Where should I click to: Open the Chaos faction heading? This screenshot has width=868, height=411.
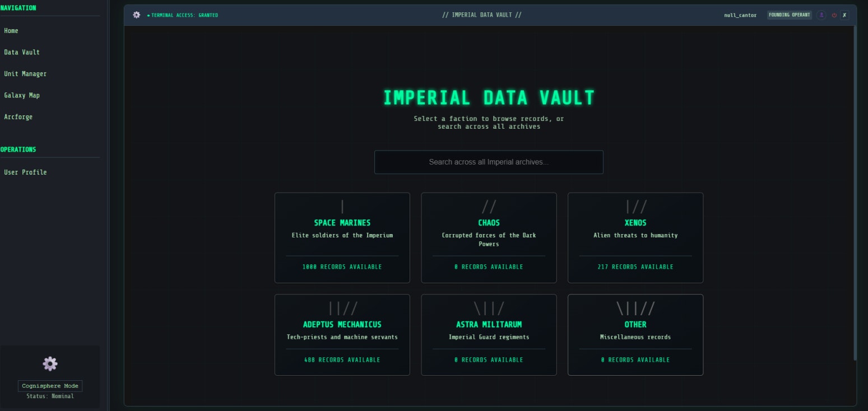point(489,223)
